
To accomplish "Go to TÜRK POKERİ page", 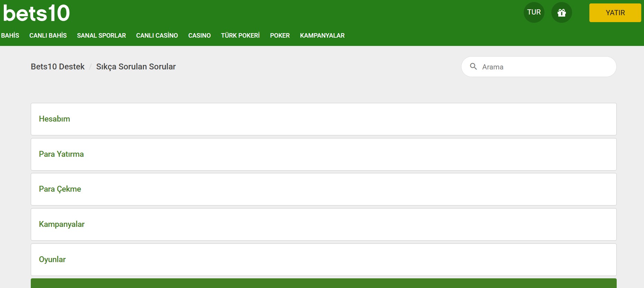I will [x=240, y=36].
